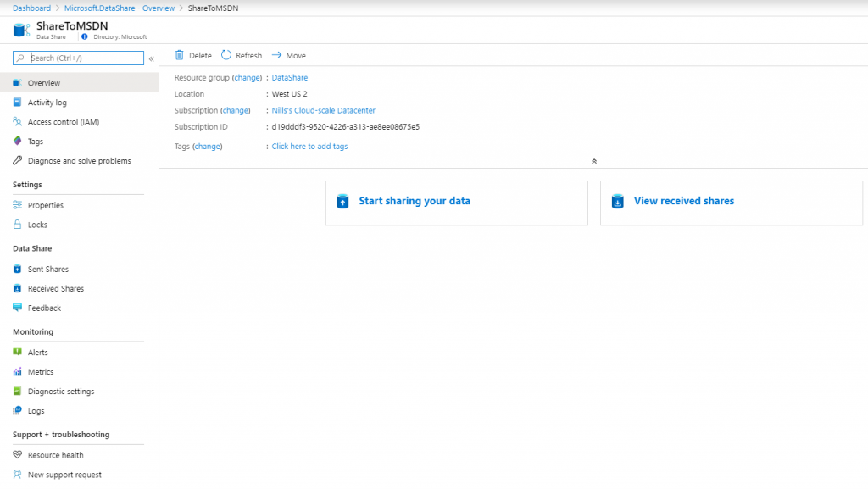Click the directory info icon
Viewport: 868px width, 489px height.
pos(84,37)
